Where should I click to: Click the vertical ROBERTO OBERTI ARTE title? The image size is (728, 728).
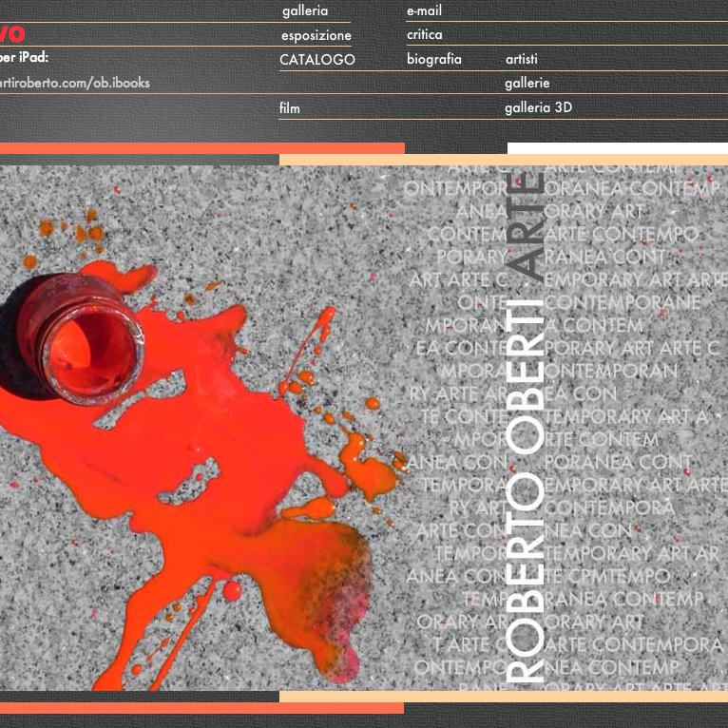click(525, 428)
